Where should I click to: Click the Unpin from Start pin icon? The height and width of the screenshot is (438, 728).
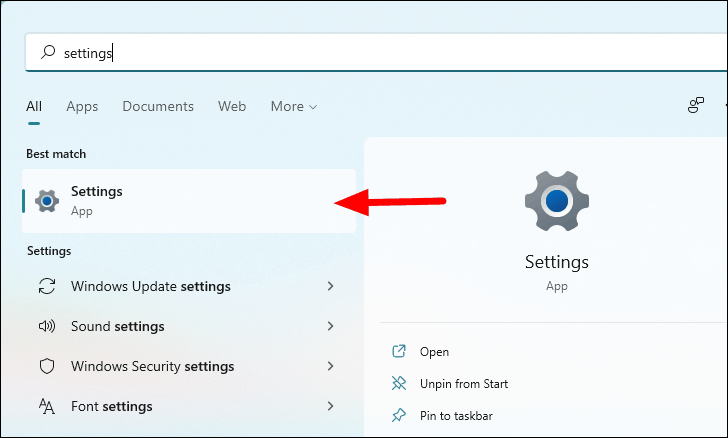[399, 384]
